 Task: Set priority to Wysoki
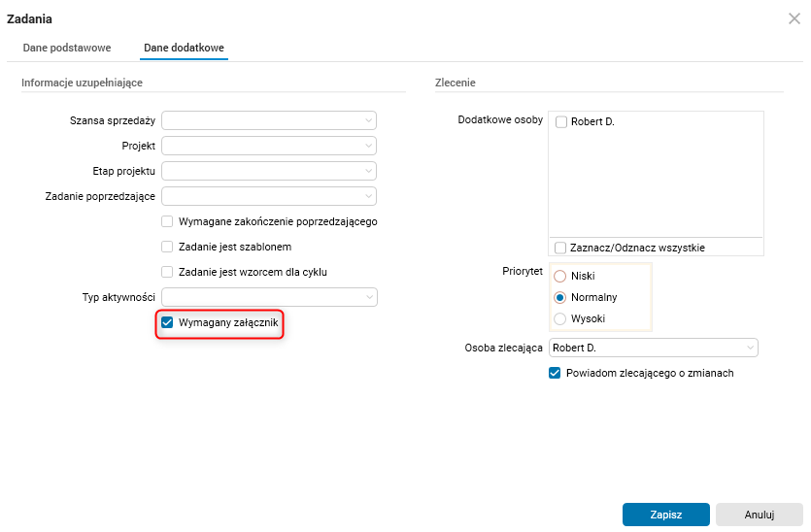[559, 318]
